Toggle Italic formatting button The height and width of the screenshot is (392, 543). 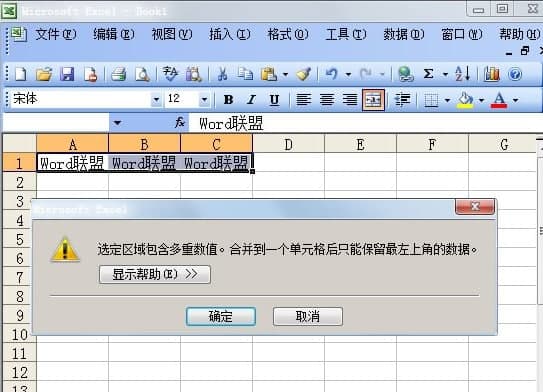tap(251, 100)
